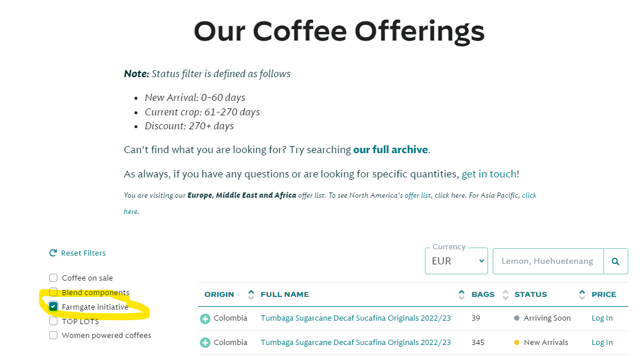Follow the 'get in touch' link
This screenshot has height=356, width=644.
[489, 174]
